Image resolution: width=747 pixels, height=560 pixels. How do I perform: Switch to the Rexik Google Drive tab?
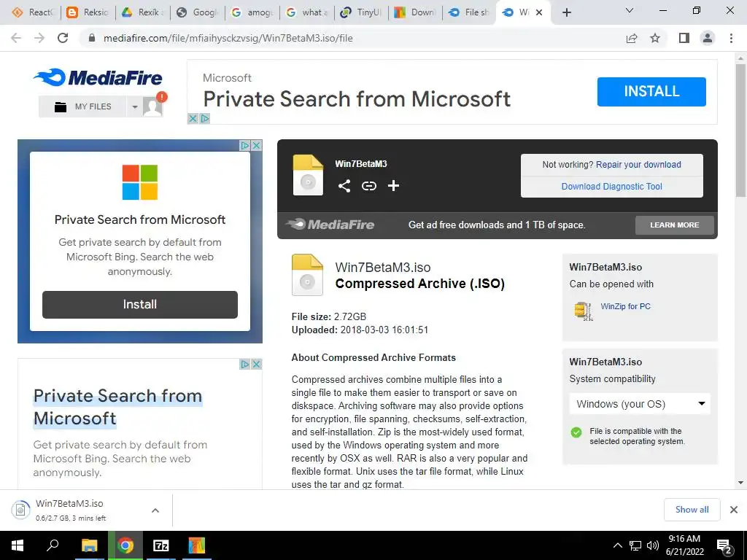tap(142, 12)
